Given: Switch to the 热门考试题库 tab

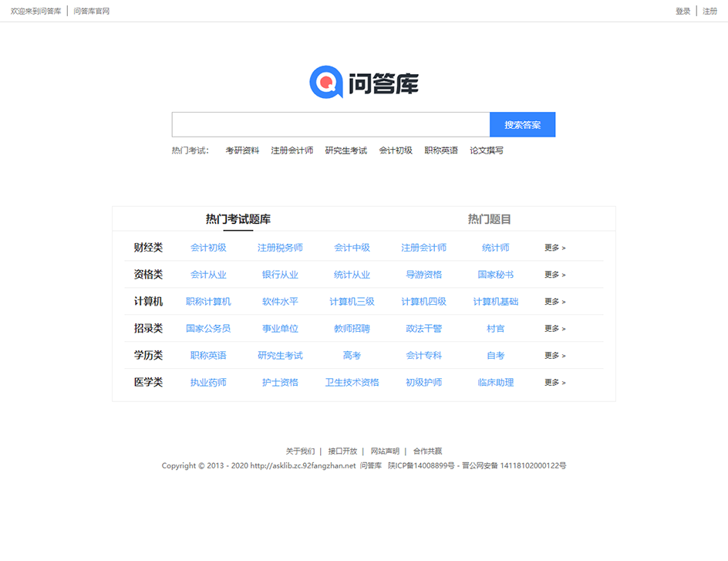Looking at the screenshot, I should tap(239, 219).
